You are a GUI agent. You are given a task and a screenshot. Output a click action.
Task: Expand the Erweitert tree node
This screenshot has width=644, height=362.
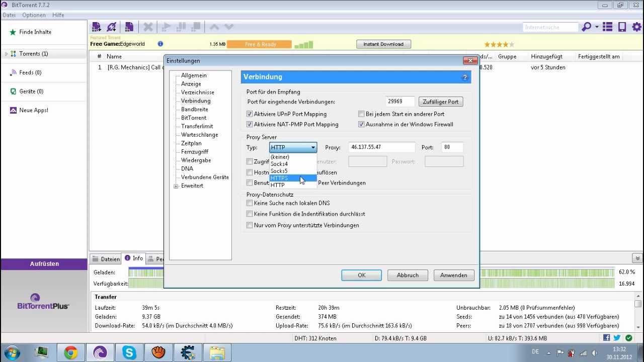[x=176, y=186]
